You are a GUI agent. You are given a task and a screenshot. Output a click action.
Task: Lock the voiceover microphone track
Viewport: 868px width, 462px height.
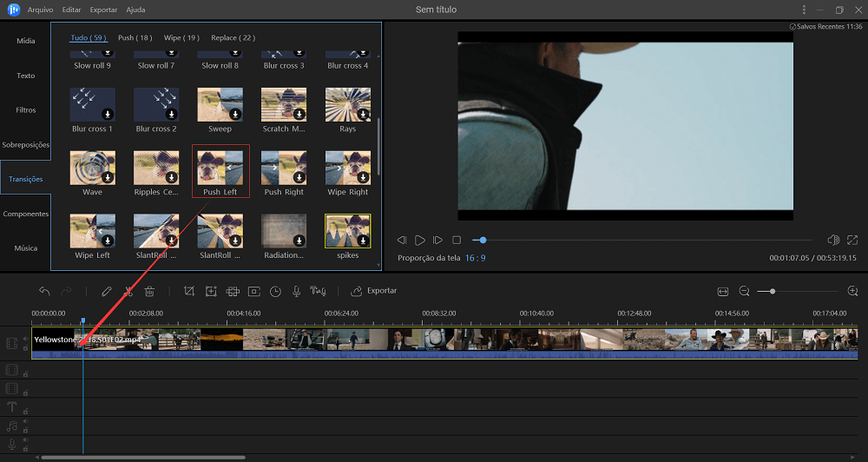pyautogui.click(x=25, y=449)
